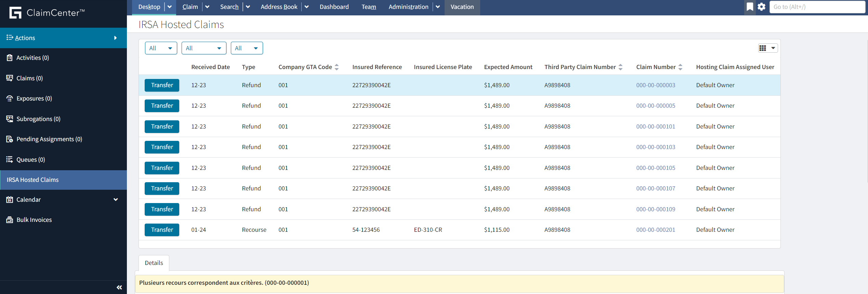Toggle sort on Claim Number column

point(680,67)
